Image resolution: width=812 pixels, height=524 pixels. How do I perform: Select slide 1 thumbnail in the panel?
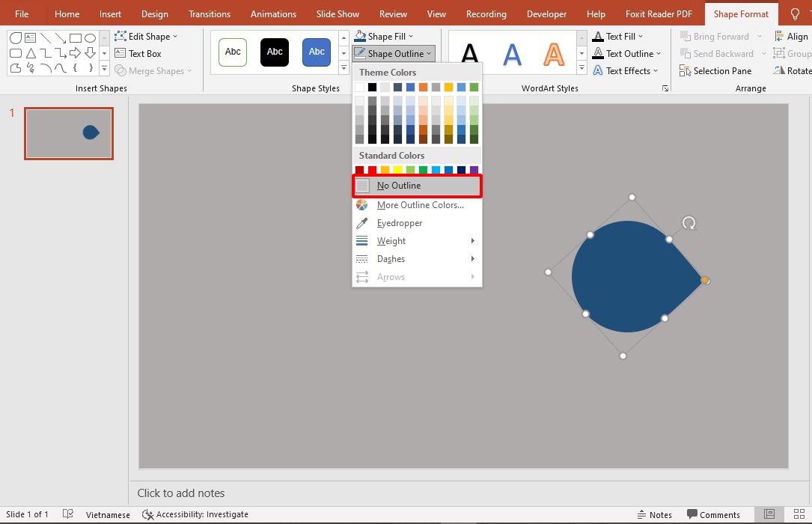coord(69,133)
